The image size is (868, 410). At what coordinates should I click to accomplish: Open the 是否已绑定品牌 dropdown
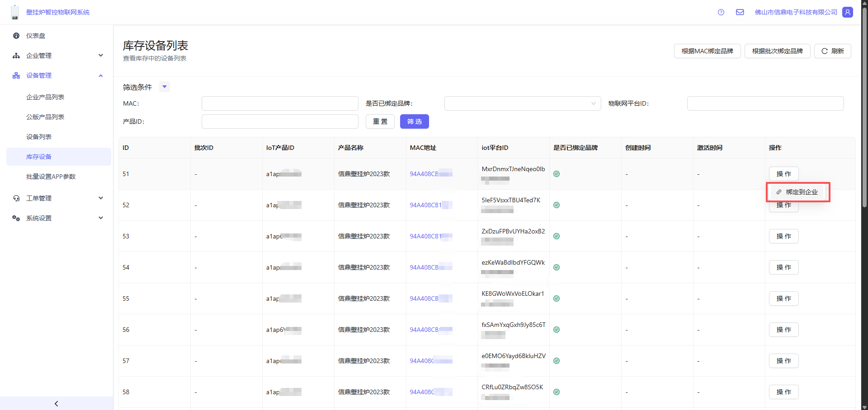pos(522,103)
